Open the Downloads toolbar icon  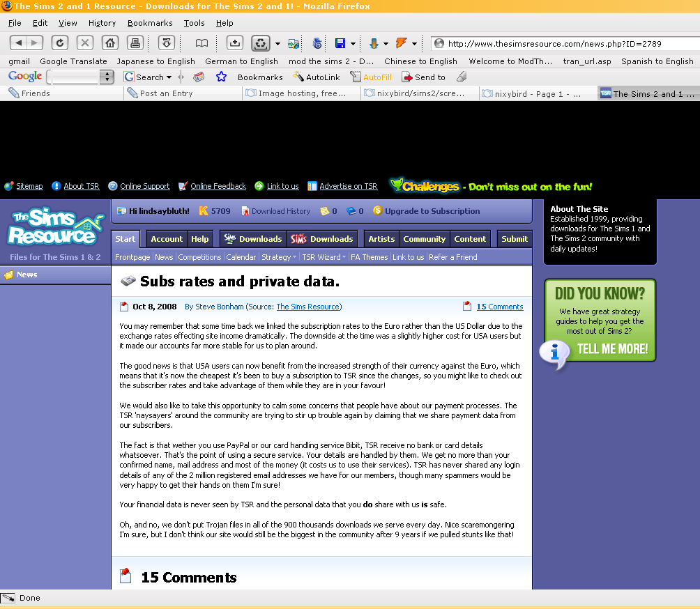[x=167, y=43]
